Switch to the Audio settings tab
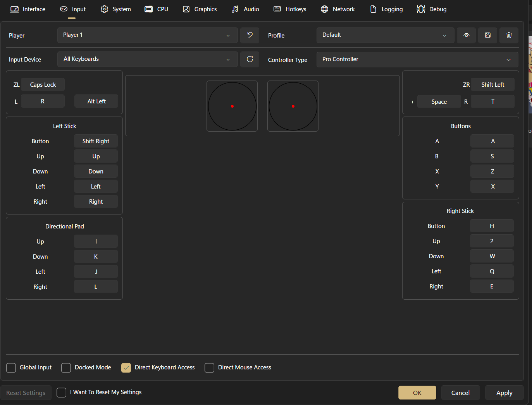The image size is (532, 405). point(245,9)
